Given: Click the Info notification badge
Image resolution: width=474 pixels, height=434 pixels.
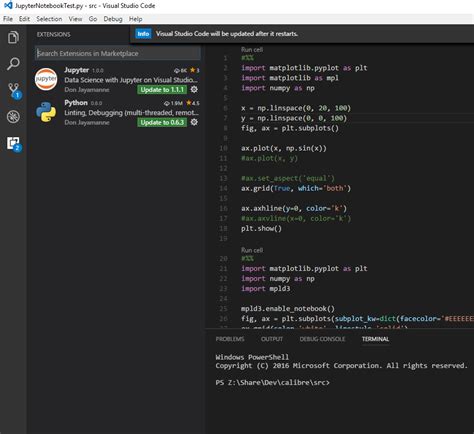Looking at the screenshot, I should pyautogui.click(x=143, y=34).
